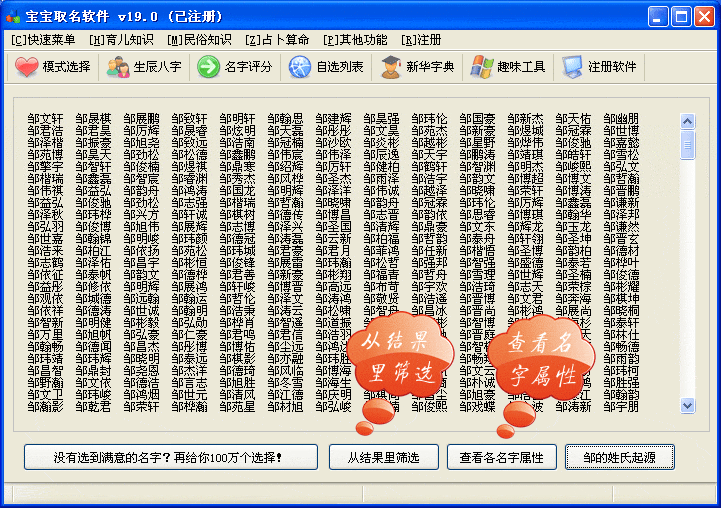Select the name 邹国龙
This screenshot has width=721, height=508.
click(237, 190)
